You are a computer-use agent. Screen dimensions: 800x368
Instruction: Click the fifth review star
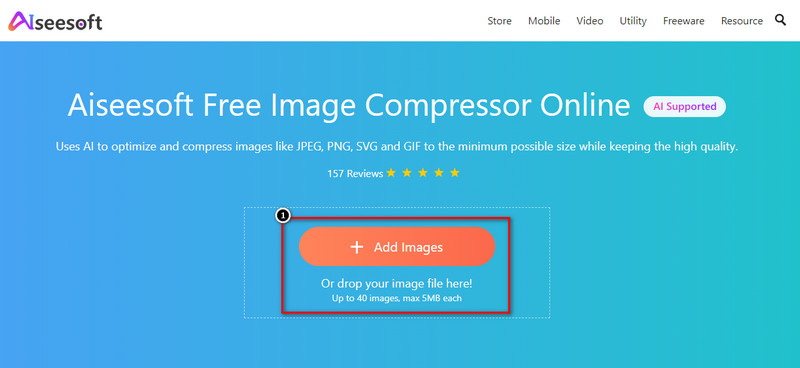455,173
